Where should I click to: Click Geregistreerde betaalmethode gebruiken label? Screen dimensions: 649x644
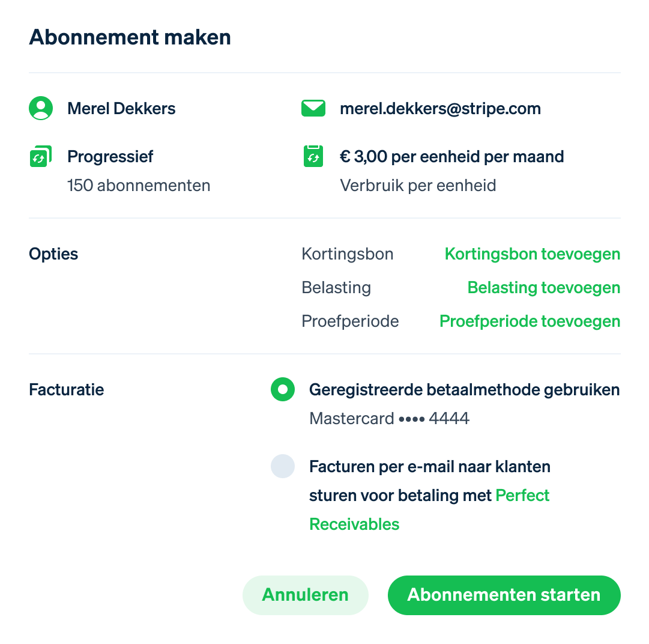coord(465,390)
